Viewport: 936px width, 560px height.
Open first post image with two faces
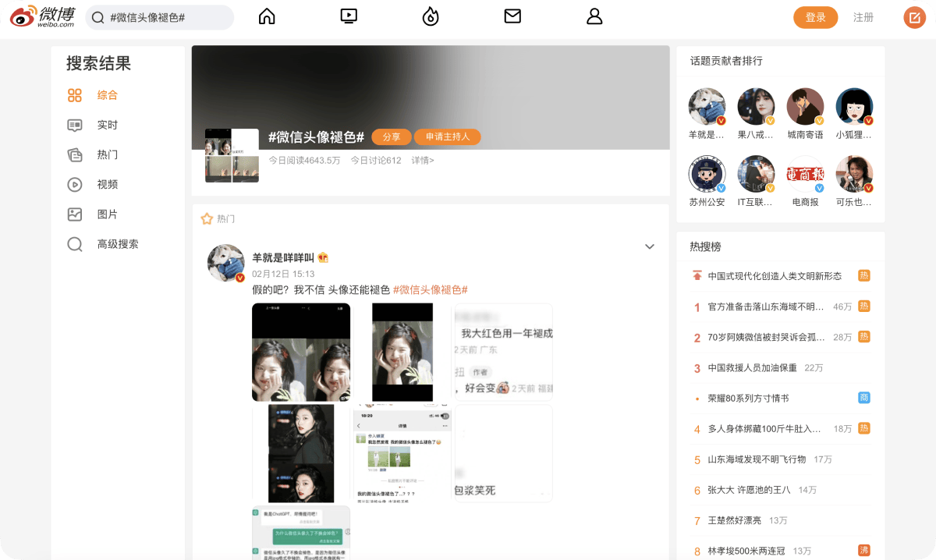[x=301, y=353]
